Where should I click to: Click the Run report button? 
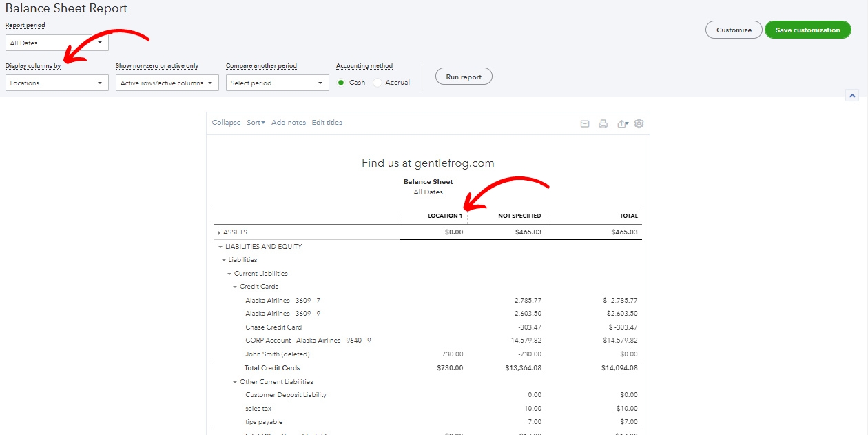[464, 77]
